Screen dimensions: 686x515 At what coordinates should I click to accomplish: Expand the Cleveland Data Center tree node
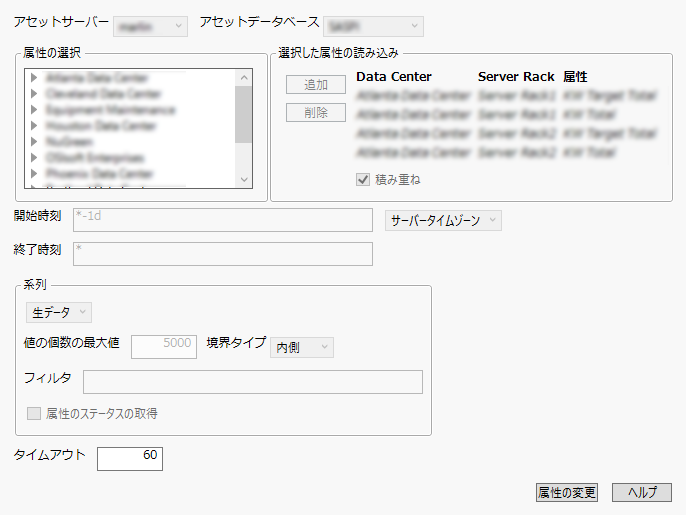pos(34,94)
